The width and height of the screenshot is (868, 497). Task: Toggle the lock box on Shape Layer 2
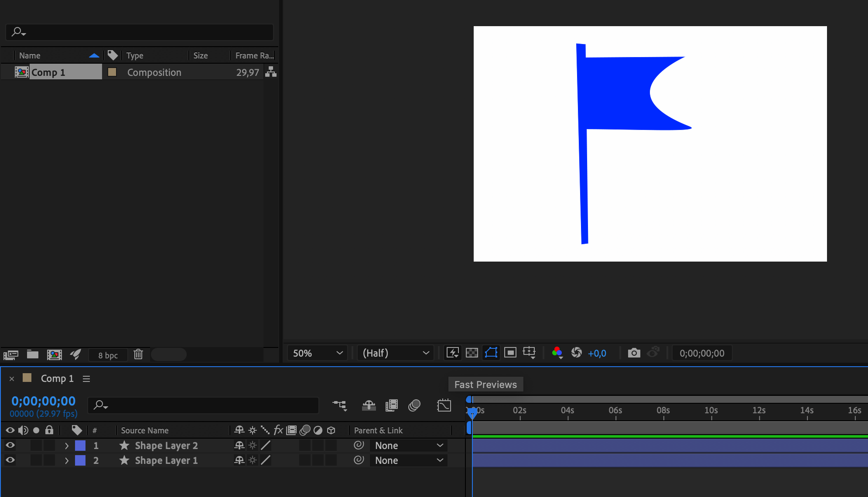pyautogui.click(x=49, y=445)
